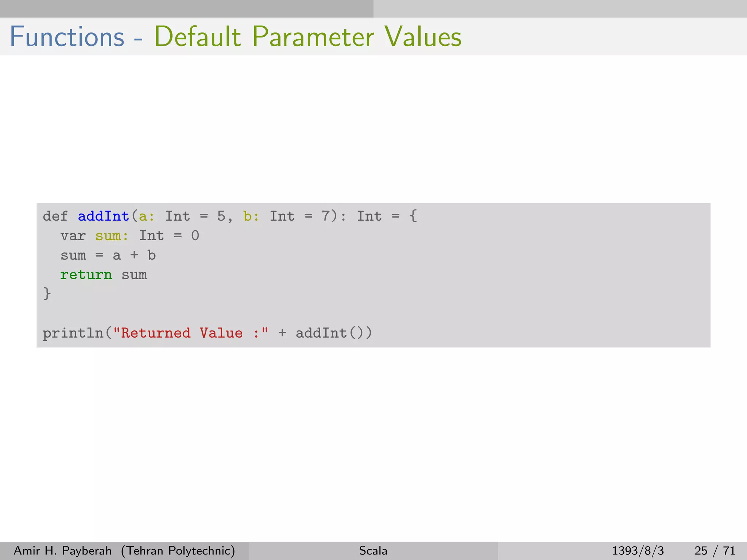
Task: Click the footer date '1393/8/3'
Action: [638, 551]
